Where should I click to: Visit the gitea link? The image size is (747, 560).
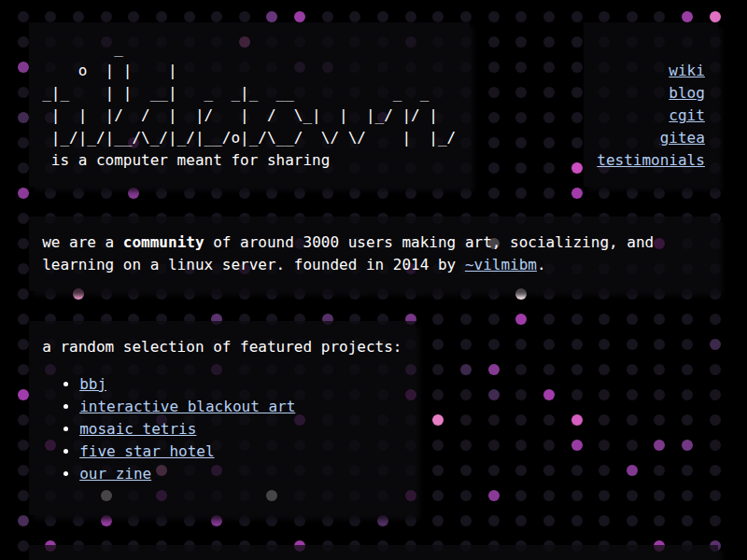[682, 138]
